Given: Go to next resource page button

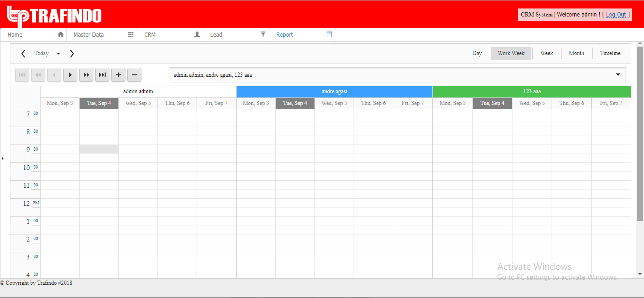Looking at the screenshot, I should 70,75.
